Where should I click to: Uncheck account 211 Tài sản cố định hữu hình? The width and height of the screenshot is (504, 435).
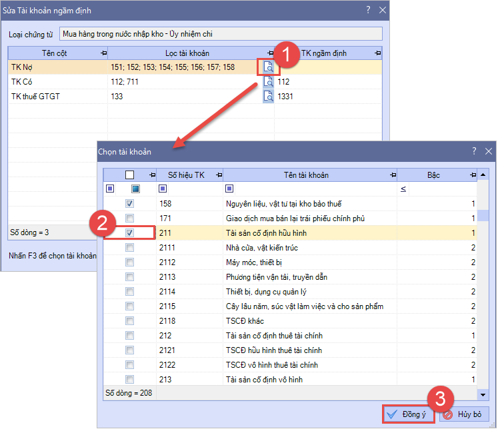tap(130, 233)
